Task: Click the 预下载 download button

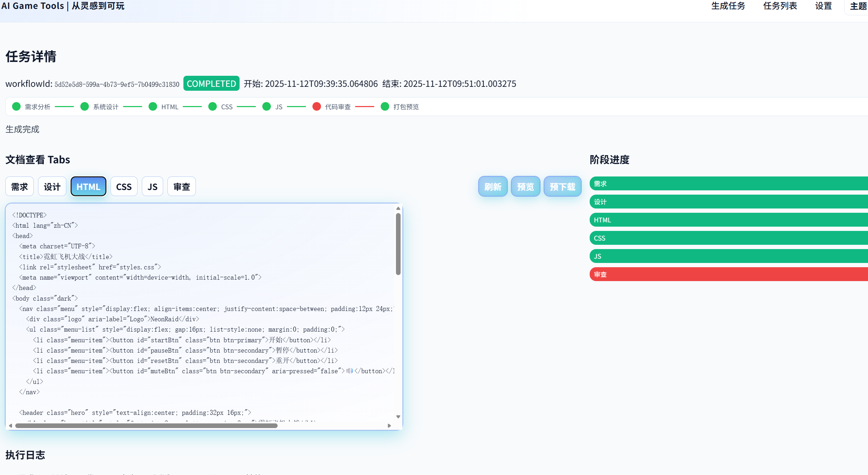Action: (562, 186)
